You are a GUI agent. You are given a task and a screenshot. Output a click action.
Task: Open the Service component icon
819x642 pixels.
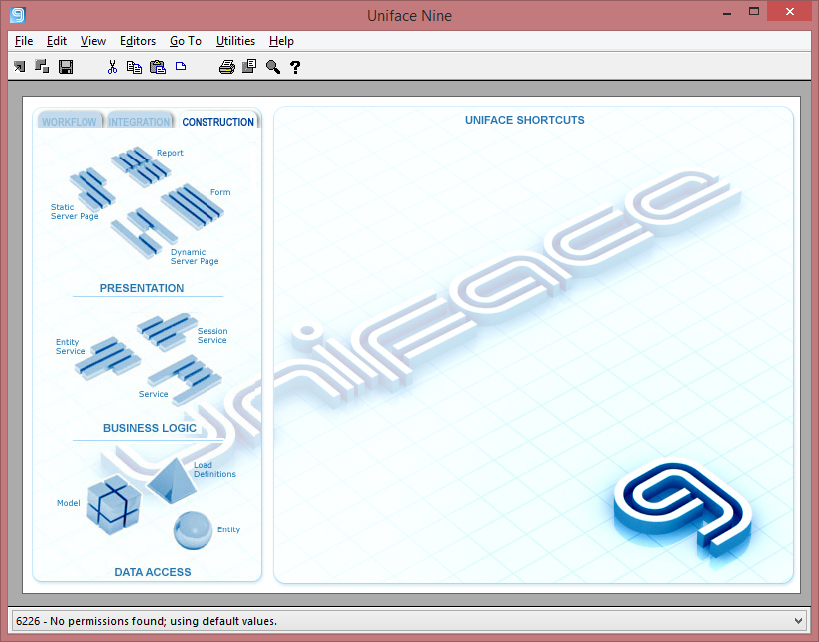click(x=184, y=379)
